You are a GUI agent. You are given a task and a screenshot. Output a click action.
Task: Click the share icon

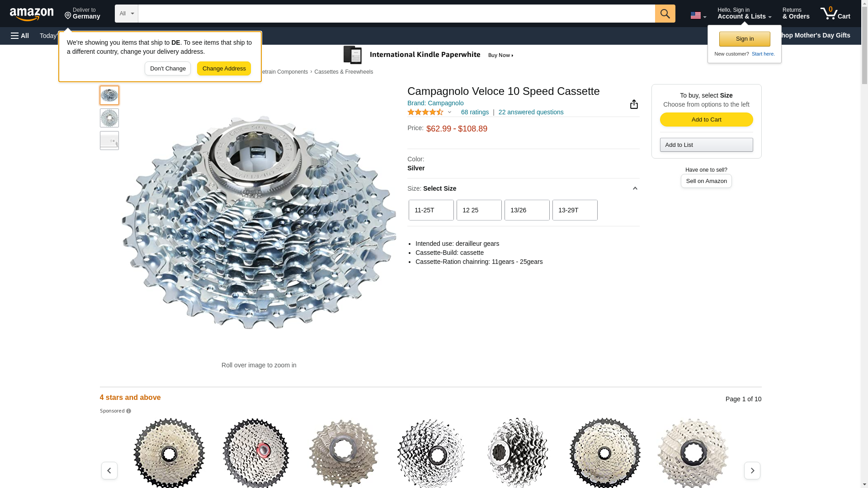(x=634, y=104)
